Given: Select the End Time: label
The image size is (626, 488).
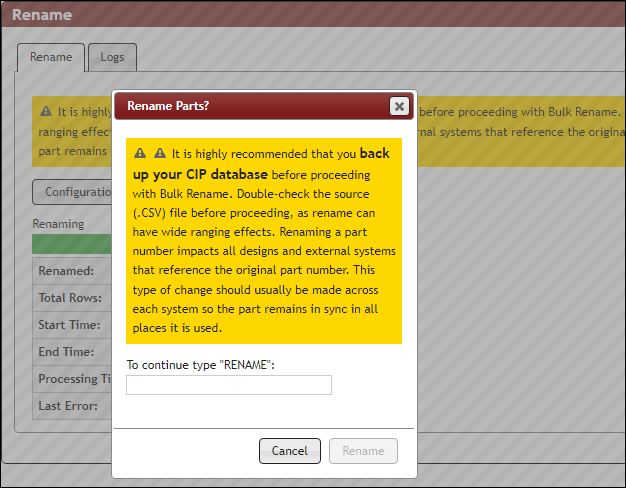Looking at the screenshot, I should [x=66, y=352].
